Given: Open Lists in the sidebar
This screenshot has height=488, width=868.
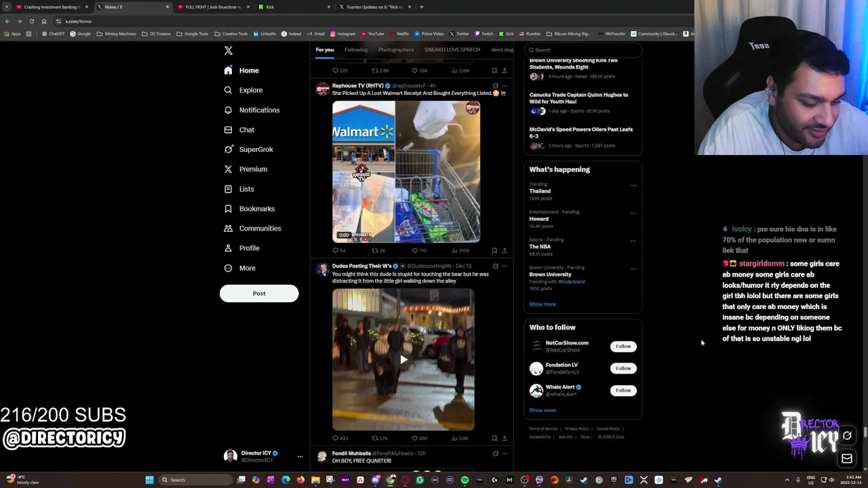Looking at the screenshot, I should coord(238,189).
